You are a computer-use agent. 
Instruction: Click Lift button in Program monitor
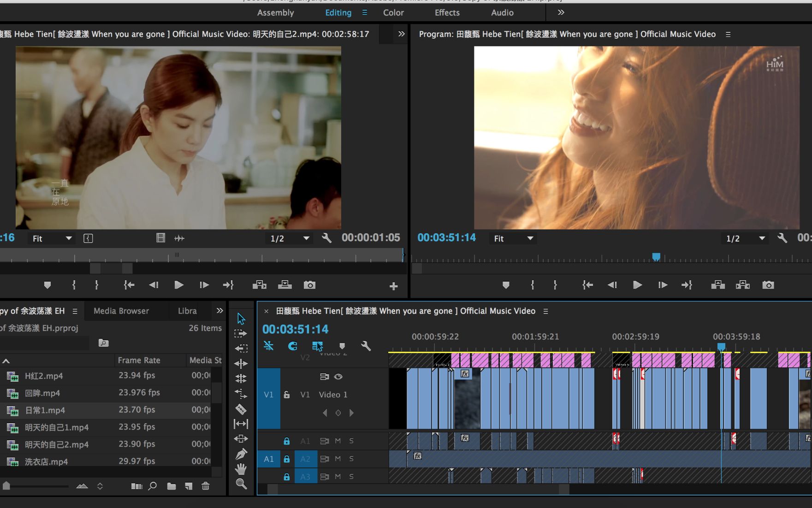[x=718, y=285]
